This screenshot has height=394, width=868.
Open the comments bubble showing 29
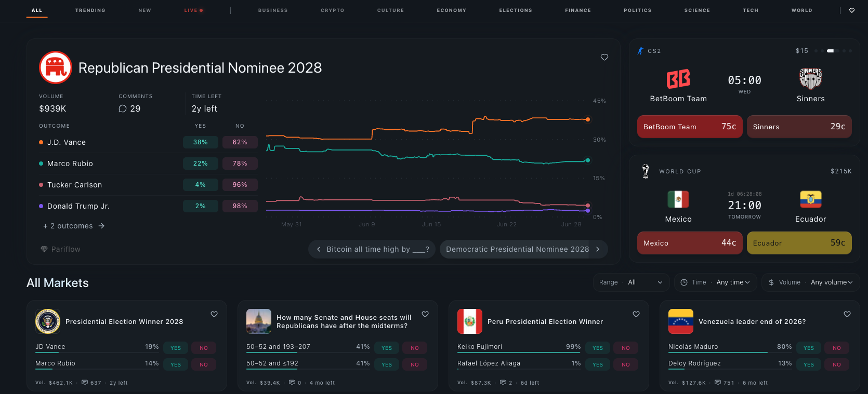coord(123,108)
